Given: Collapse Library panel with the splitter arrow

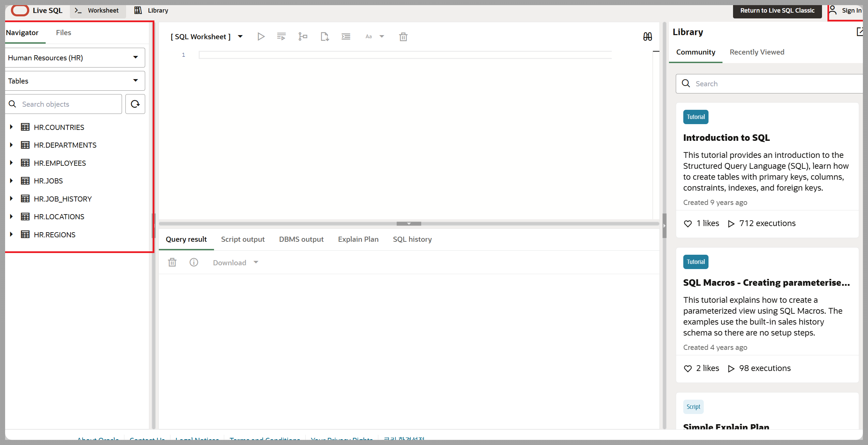Looking at the screenshot, I should tap(664, 226).
